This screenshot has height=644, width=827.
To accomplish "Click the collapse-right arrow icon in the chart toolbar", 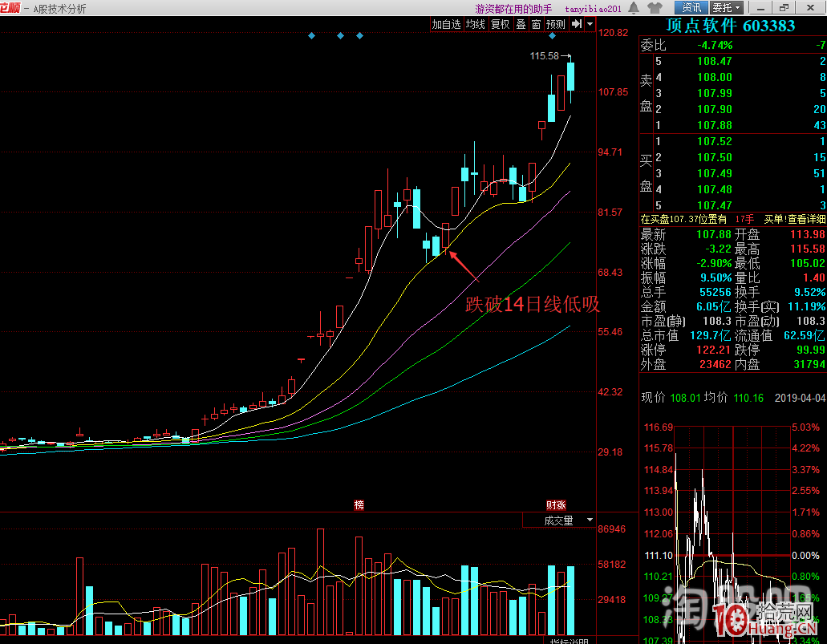I will click(x=577, y=24).
